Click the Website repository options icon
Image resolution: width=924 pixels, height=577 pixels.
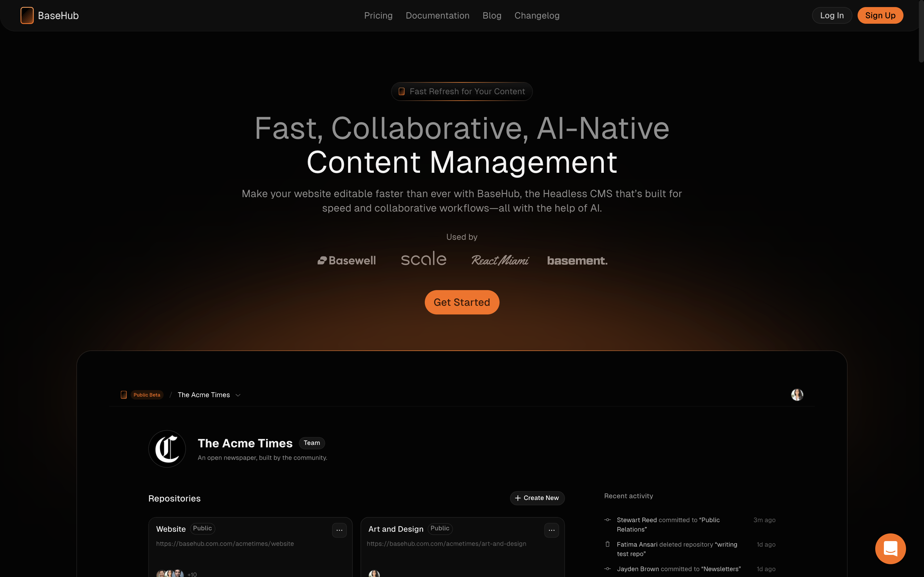point(339,529)
